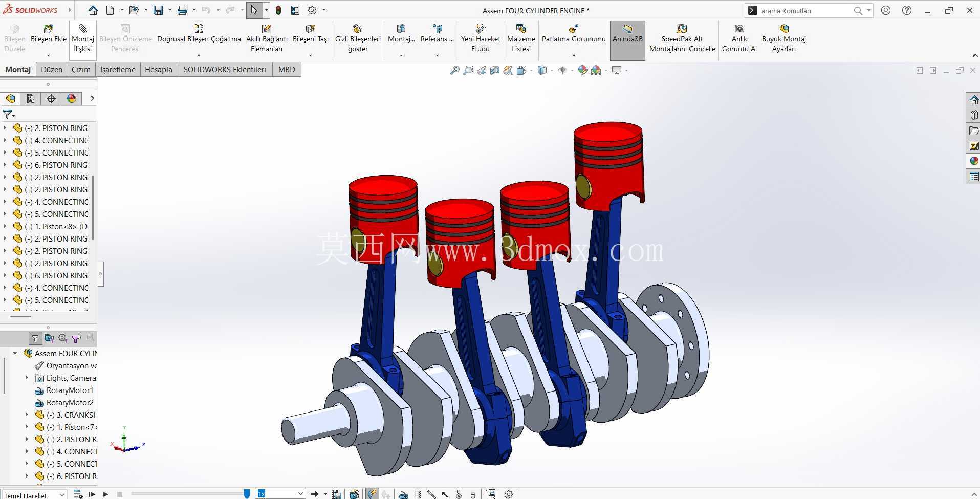Image resolution: width=980 pixels, height=499 pixels.
Task: Open the Options gear in title bar
Action: [x=312, y=10]
